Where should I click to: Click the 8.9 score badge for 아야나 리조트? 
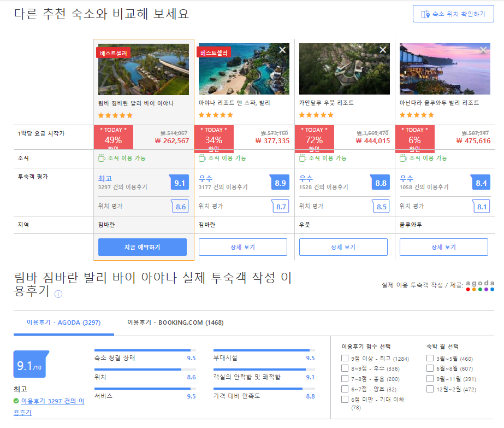point(280,183)
